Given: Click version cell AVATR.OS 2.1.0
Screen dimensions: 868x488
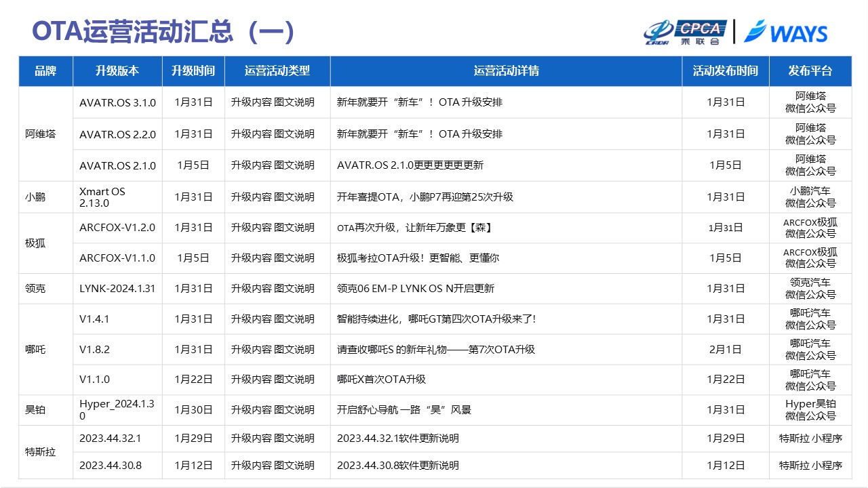Looking at the screenshot, I should 117,165.
